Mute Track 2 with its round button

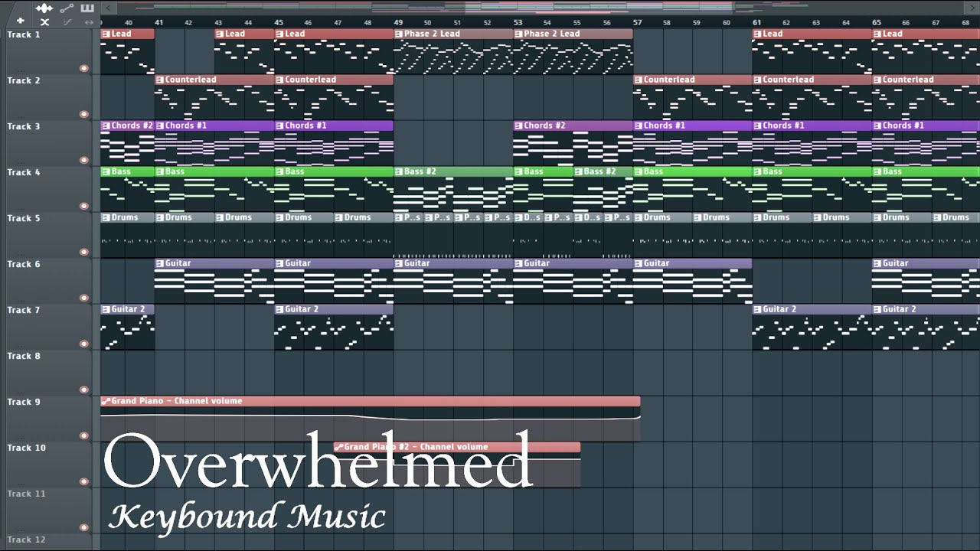pos(84,114)
